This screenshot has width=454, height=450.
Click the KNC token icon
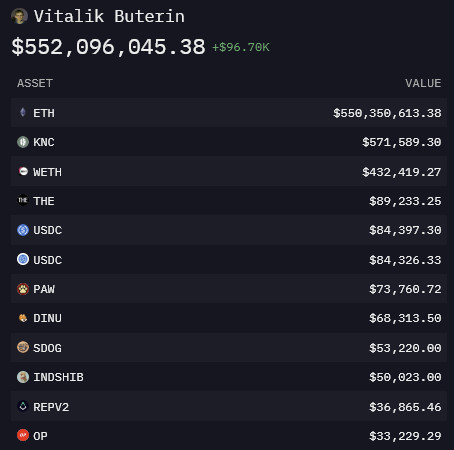23,142
